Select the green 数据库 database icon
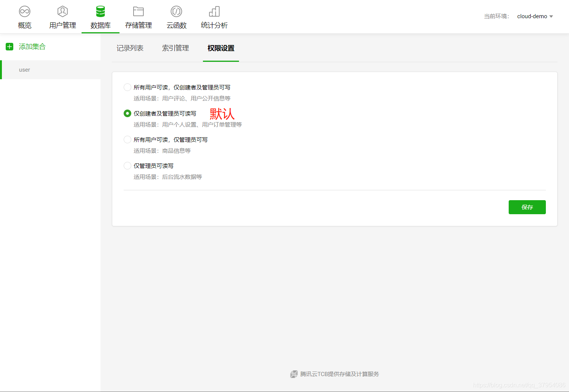This screenshot has width=569, height=392. click(x=101, y=11)
